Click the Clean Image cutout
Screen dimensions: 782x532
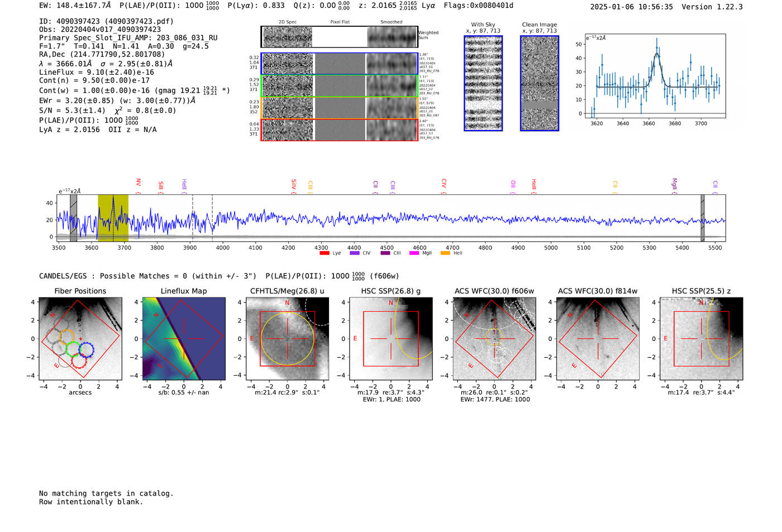click(540, 83)
